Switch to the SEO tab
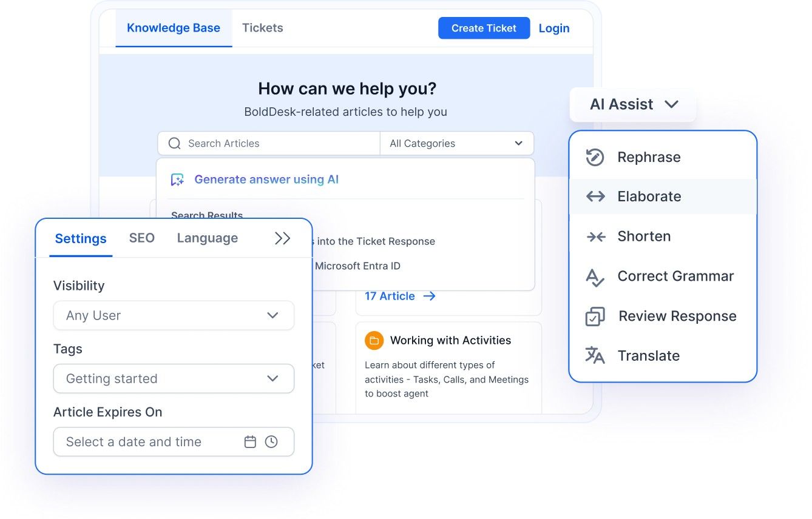 point(141,238)
